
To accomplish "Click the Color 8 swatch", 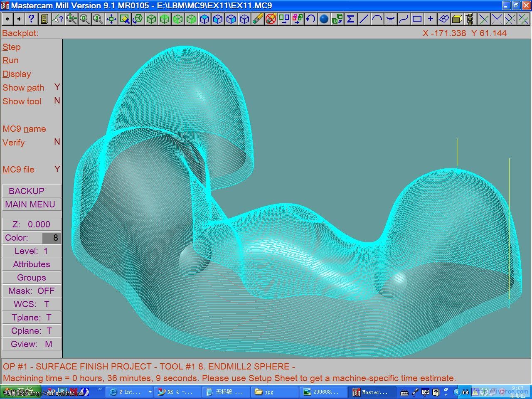I will [52, 238].
